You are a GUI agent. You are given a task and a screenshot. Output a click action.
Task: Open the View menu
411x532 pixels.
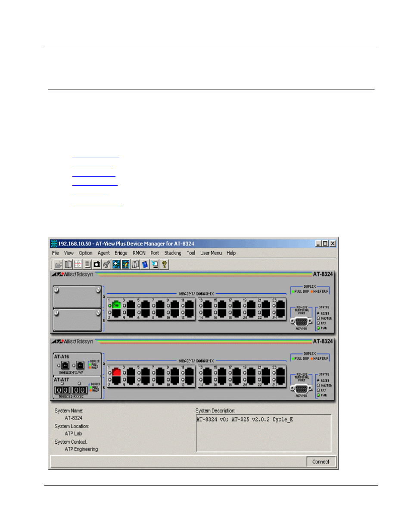tap(69, 253)
